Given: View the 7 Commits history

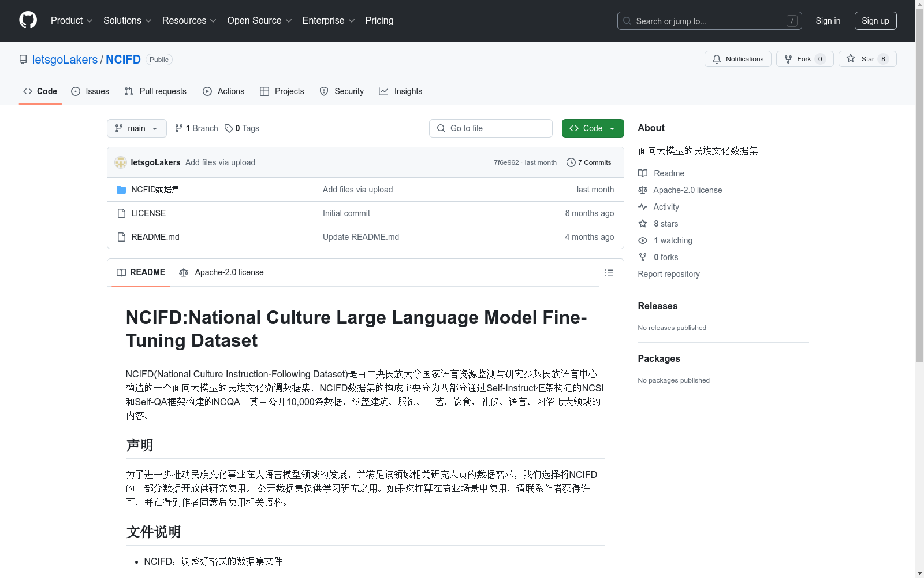Looking at the screenshot, I should click(589, 162).
